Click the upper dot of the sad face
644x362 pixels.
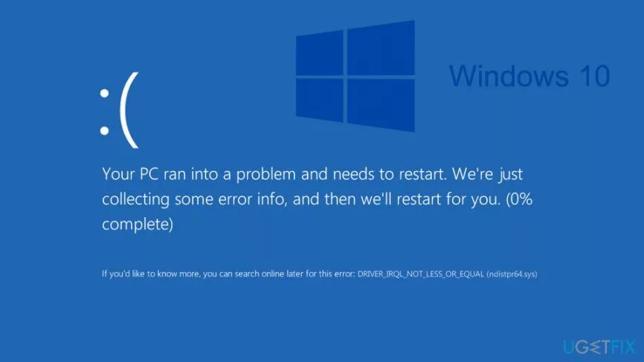[104, 94]
